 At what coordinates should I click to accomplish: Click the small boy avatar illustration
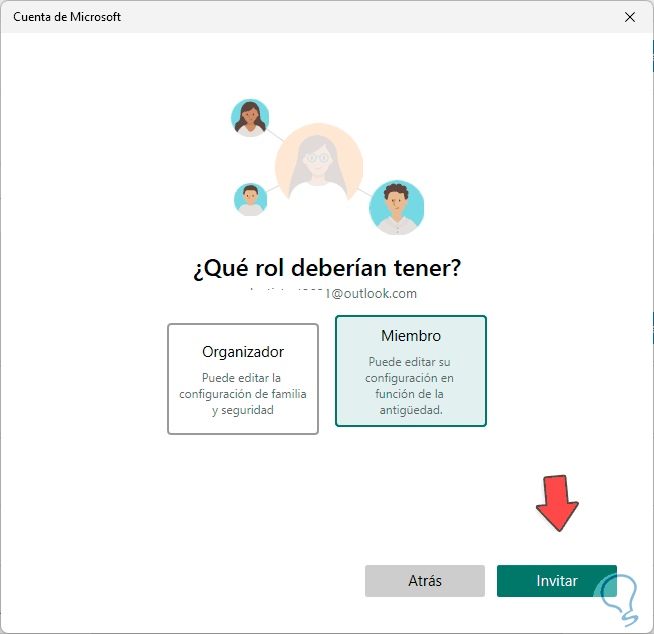click(250, 199)
